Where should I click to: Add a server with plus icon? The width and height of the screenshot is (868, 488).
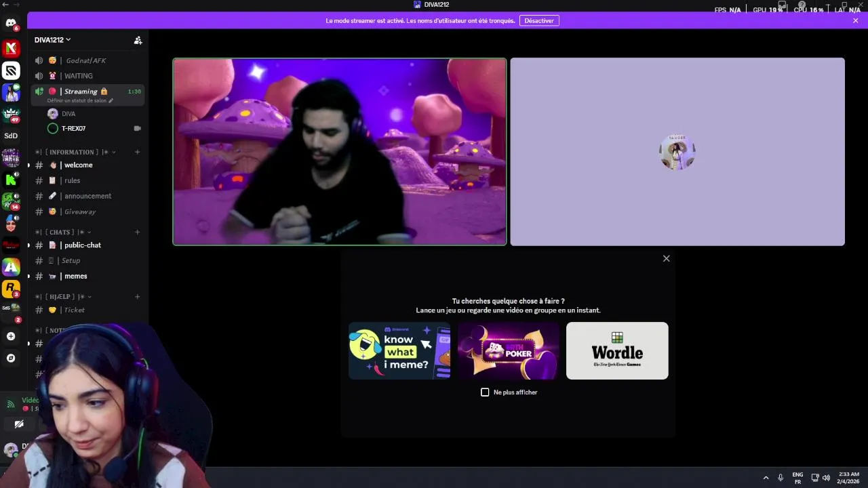(11, 336)
